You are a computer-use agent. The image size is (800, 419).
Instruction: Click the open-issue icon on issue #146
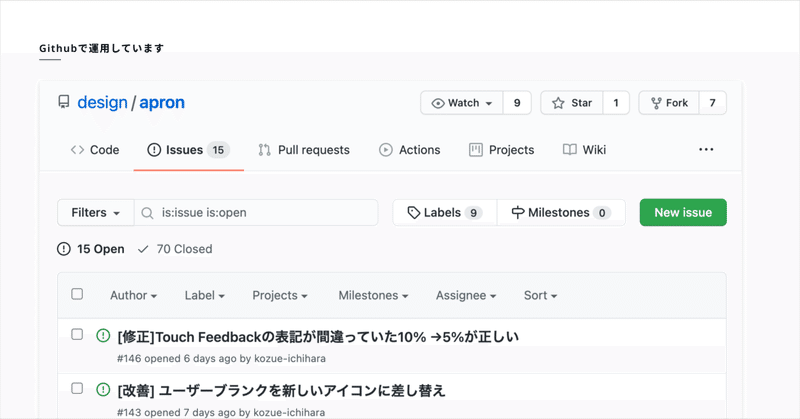(x=103, y=335)
